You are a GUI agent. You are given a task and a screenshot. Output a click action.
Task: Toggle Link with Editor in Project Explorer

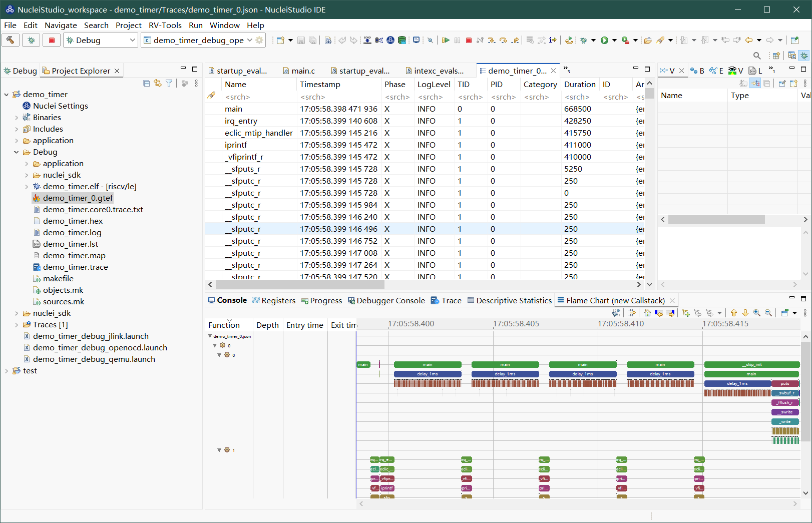[158, 83]
